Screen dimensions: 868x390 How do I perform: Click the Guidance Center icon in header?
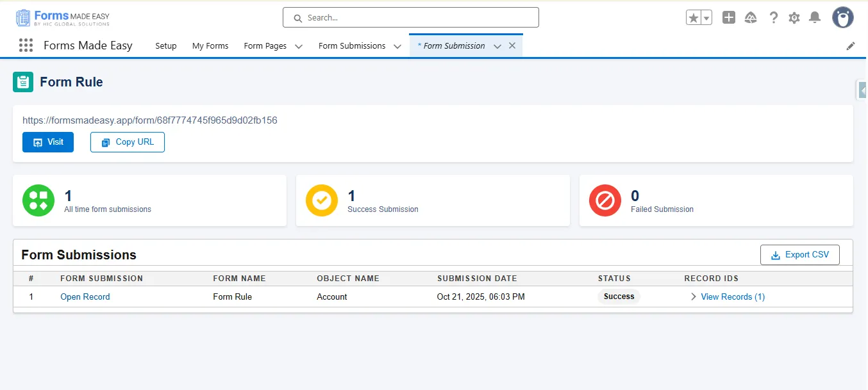point(751,18)
